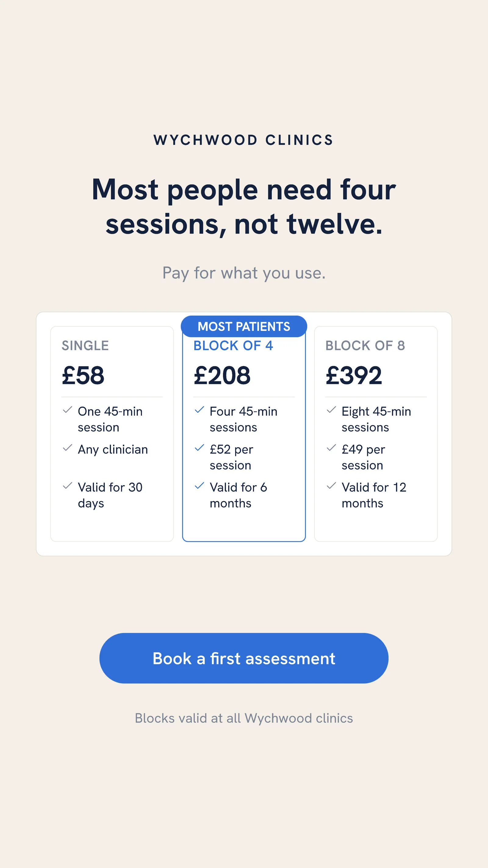Choose the BLOCK OF 8 plan heading

[x=365, y=346]
